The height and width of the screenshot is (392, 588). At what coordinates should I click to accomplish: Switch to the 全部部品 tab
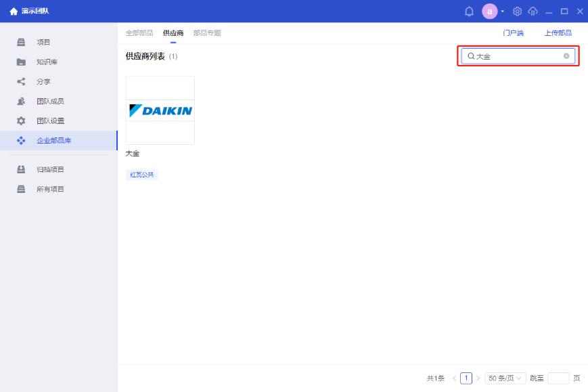[139, 33]
